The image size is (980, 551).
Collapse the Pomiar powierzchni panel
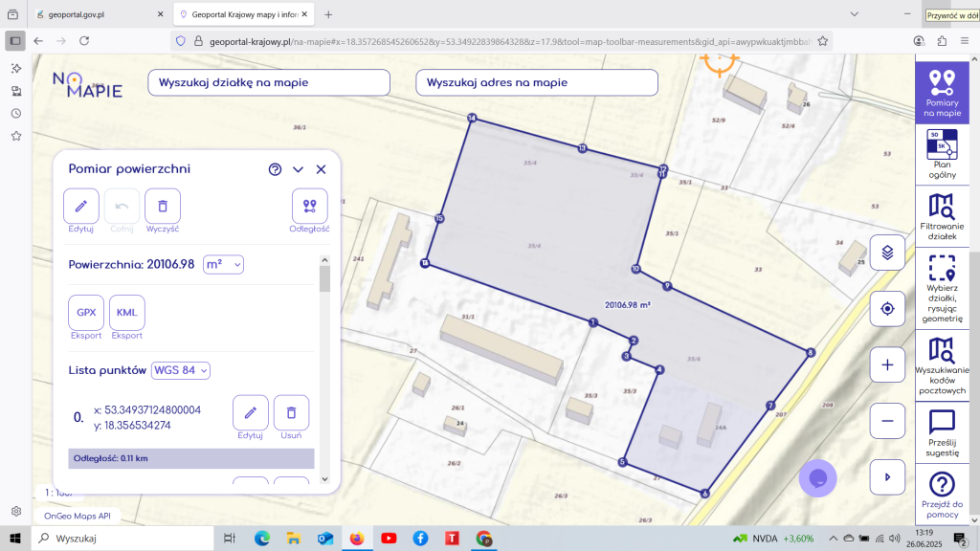pyautogui.click(x=298, y=169)
